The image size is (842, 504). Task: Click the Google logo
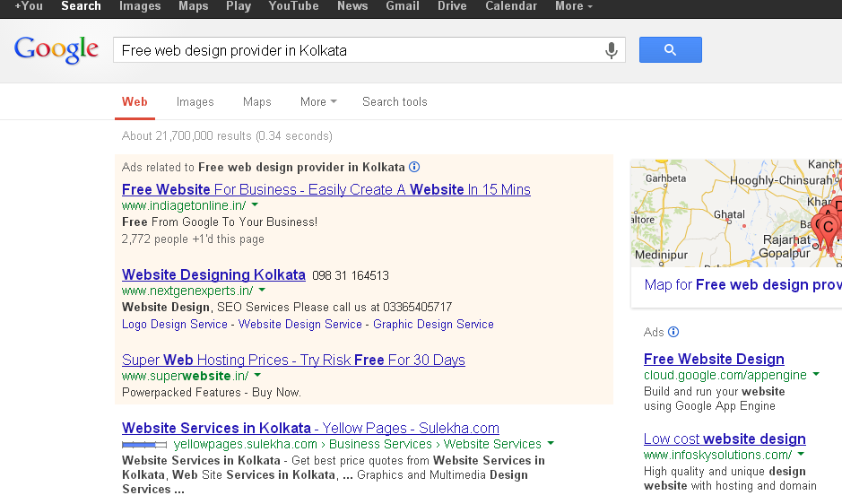coord(56,50)
